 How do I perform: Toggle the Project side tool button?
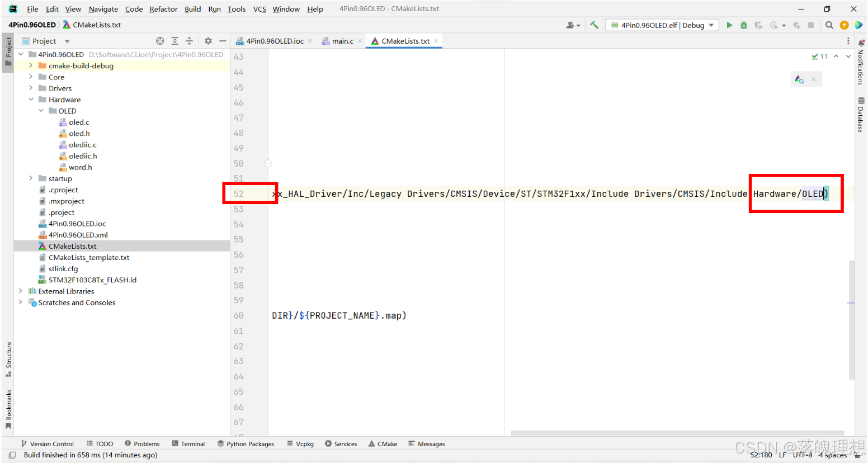pyautogui.click(x=8, y=51)
